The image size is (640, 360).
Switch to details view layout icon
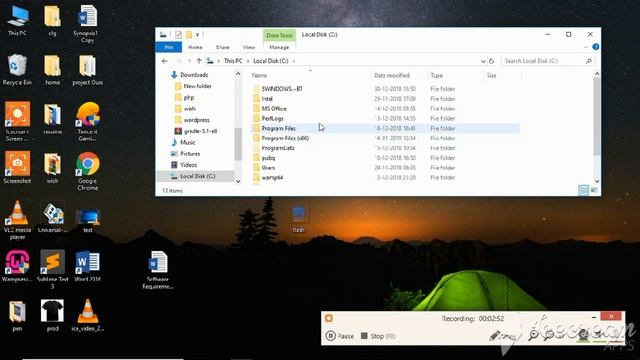pos(583,190)
